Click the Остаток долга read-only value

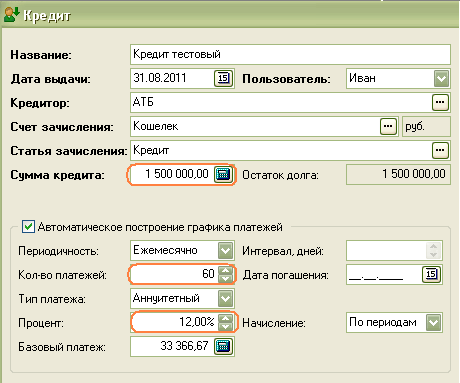(x=398, y=174)
